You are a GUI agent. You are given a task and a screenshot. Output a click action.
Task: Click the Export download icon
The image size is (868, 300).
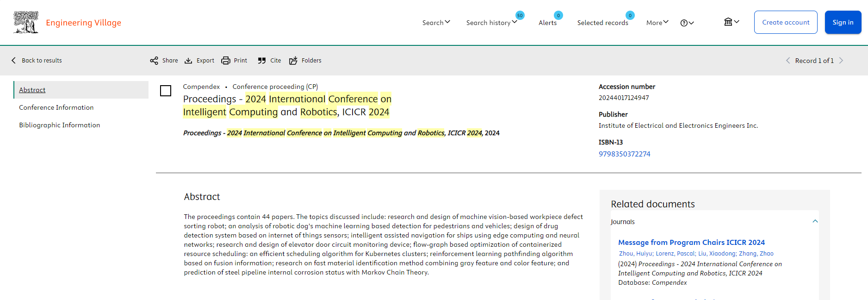coord(188,61)
